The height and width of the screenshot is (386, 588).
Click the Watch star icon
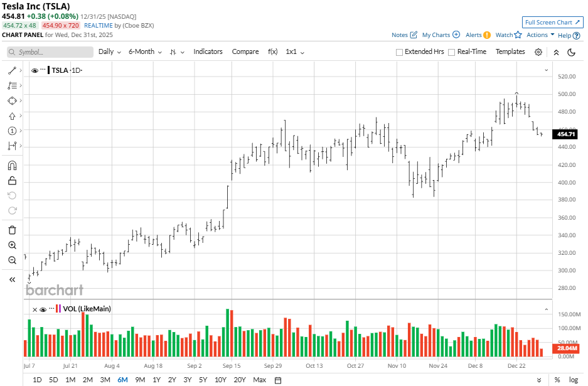point(518,35)
